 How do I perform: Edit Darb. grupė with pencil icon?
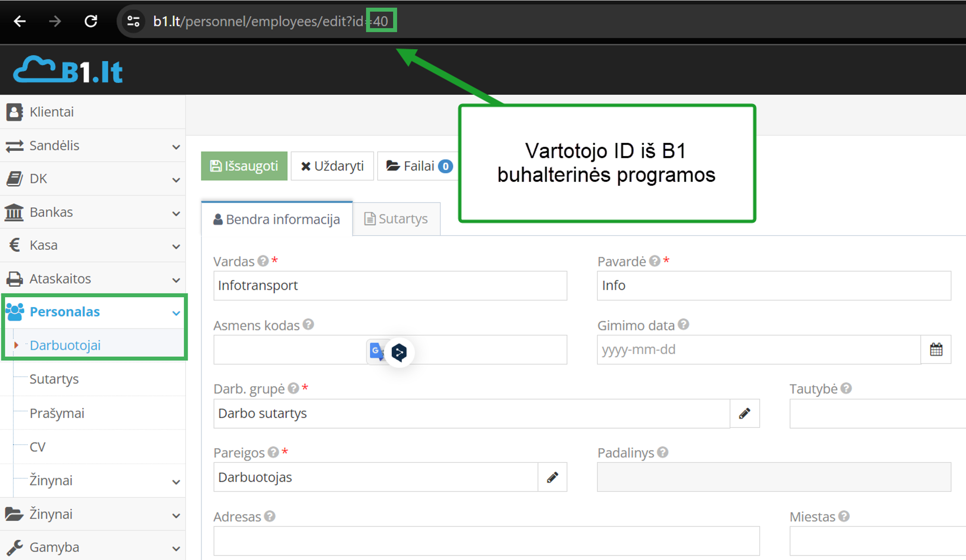point(745,413)
